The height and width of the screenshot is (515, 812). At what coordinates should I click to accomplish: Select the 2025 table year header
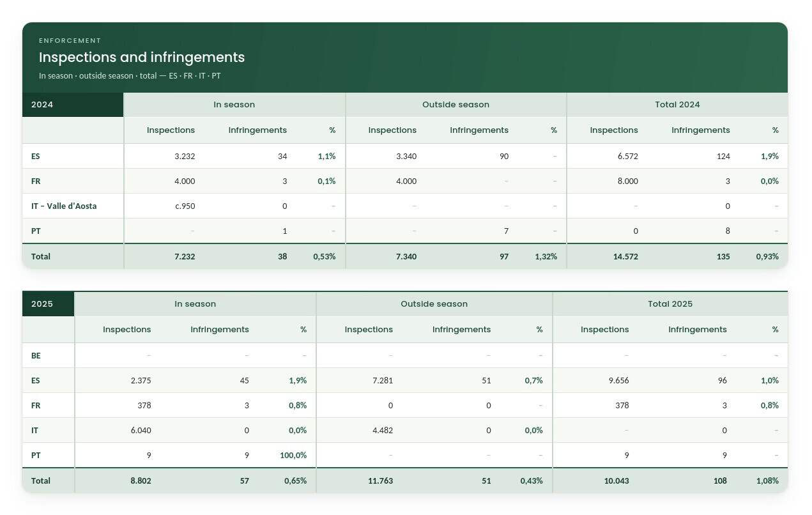point(49,304)
